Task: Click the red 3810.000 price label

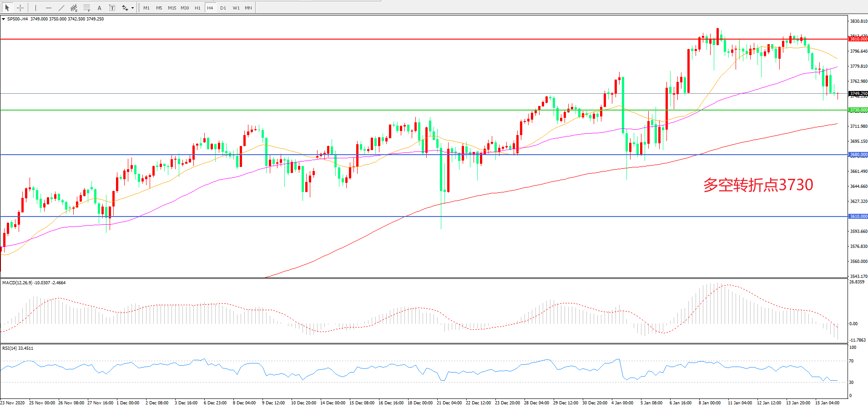Action: coord(858,39)
